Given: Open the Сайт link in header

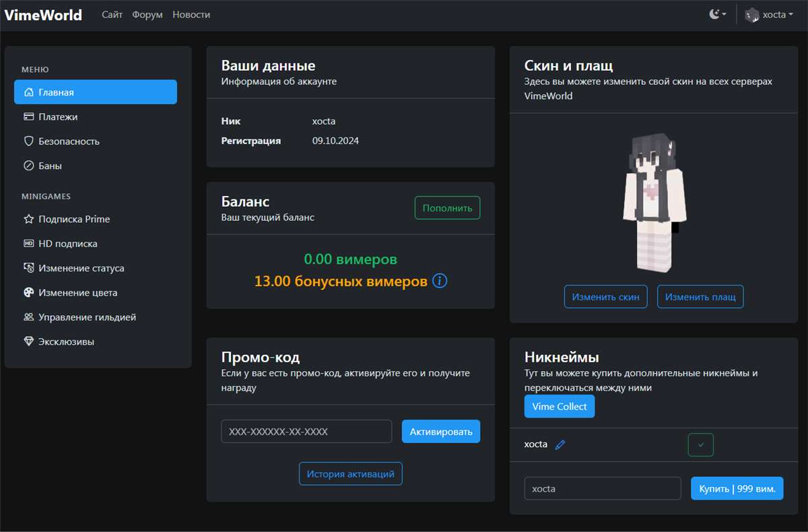Looking at the screenshot, I should click(112, 15).
